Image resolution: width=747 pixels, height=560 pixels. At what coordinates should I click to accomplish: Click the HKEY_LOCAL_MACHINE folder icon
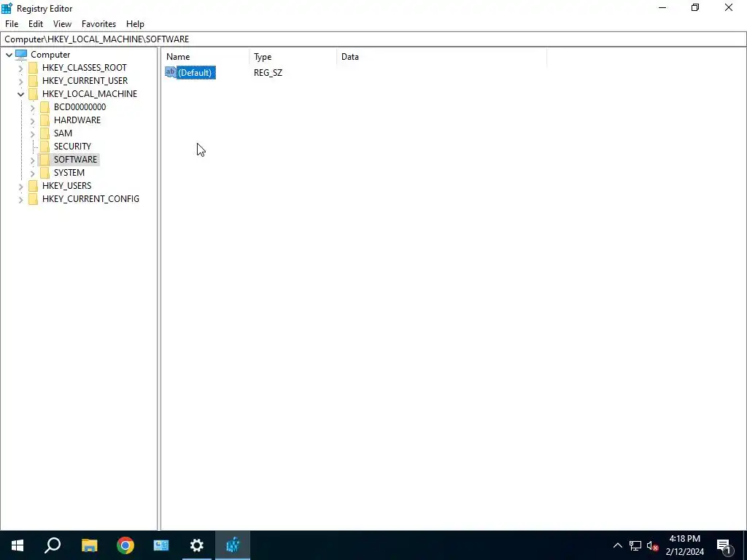coord(33,94)
